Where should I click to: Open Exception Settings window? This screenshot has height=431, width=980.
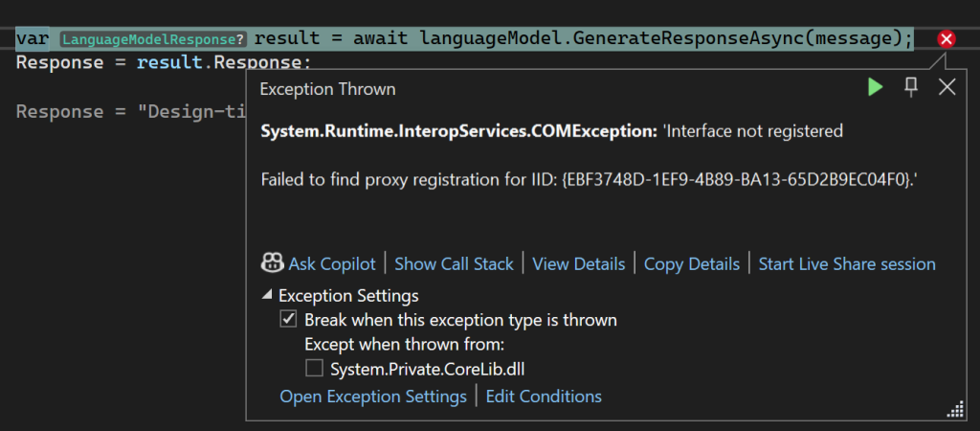click(373, 397)
